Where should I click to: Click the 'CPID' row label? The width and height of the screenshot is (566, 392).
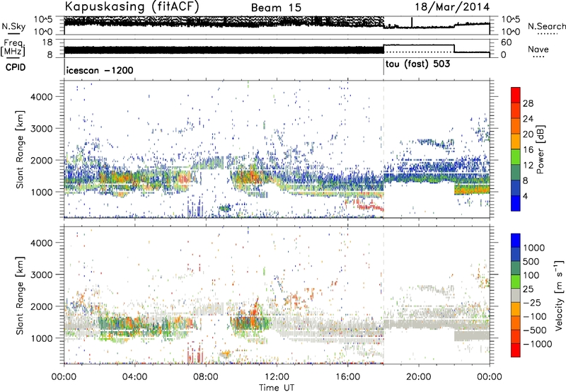coord(16,67)
